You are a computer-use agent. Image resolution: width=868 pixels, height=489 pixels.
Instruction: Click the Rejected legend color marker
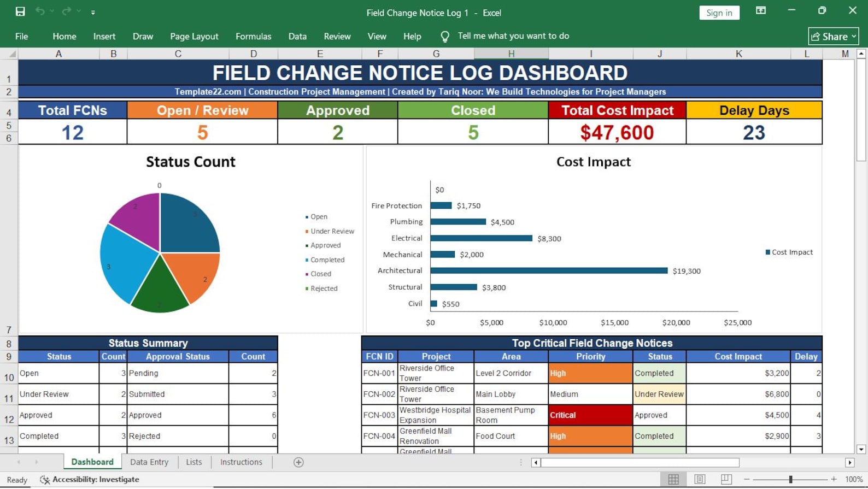coord(307,288)
